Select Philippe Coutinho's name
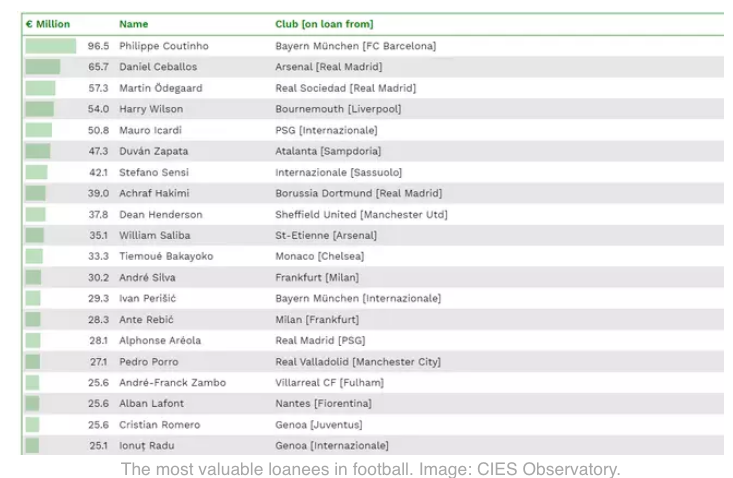Screen dimensions: 733x478 (x=164, y=46)
